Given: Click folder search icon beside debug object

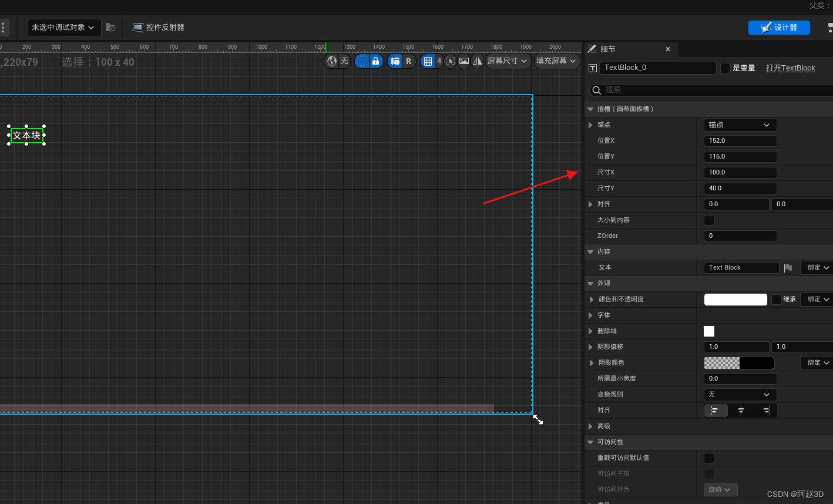Looking at the screenshot, I should [110, 27].
